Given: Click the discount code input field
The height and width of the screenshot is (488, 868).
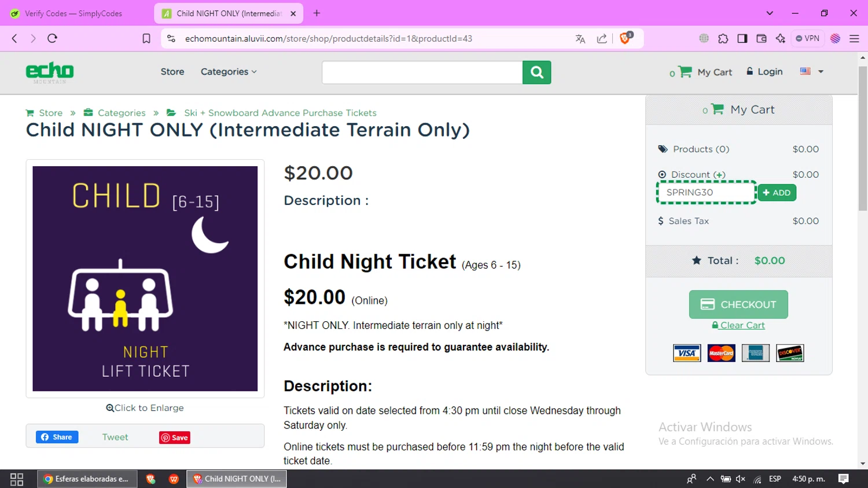Looking at the screenshot, I should pyautogui.click(x=706, y=193).
